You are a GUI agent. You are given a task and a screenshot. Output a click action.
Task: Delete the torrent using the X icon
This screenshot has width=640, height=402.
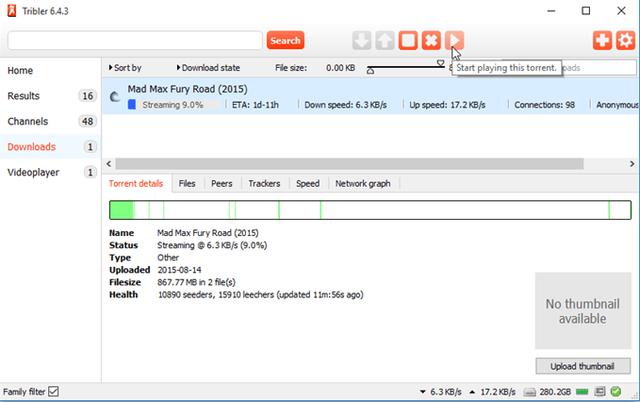(431, 40)
